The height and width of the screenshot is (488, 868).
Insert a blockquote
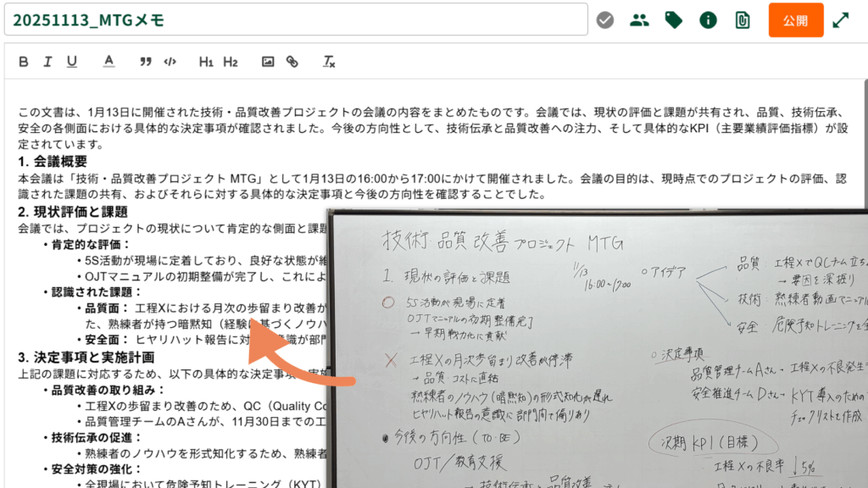pos(145,61)
